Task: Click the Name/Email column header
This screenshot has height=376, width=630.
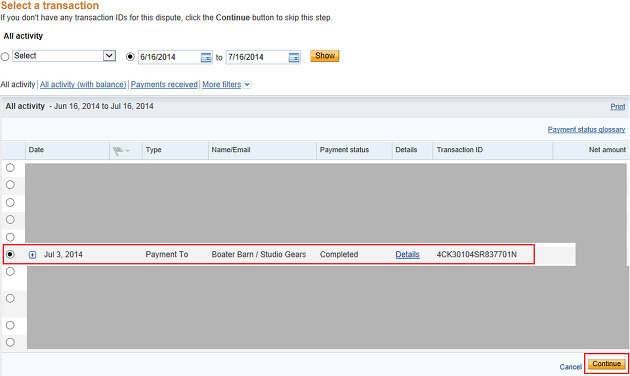Action: pos(231,150)
